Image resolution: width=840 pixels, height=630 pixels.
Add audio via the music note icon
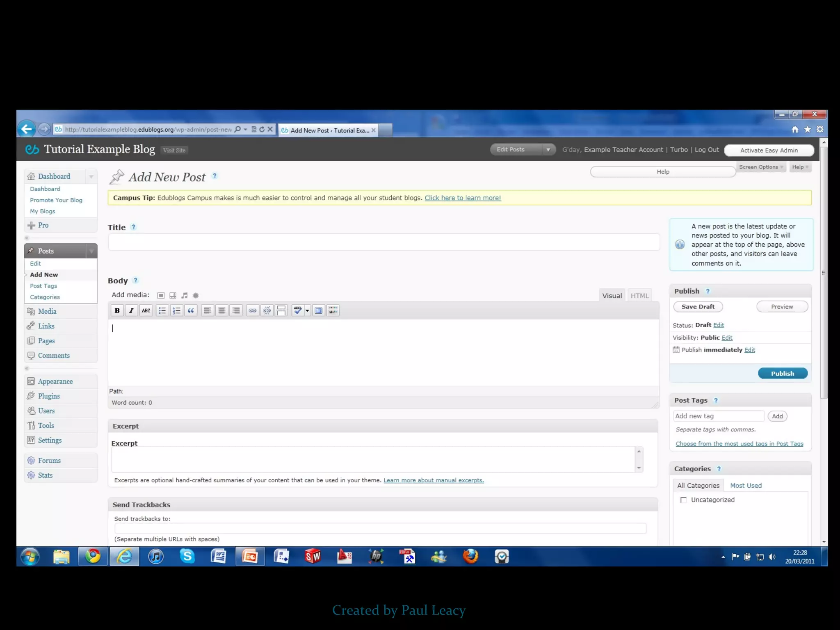point(185,295)
